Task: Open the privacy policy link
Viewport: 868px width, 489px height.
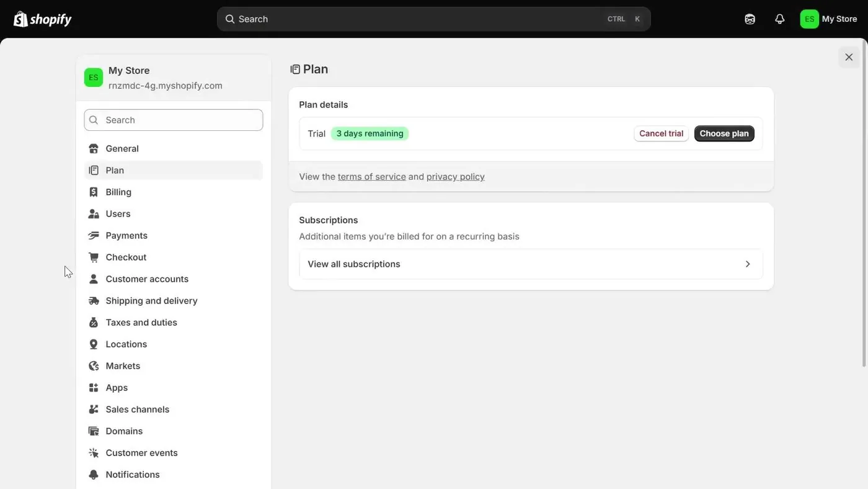Action: point(456,177)
